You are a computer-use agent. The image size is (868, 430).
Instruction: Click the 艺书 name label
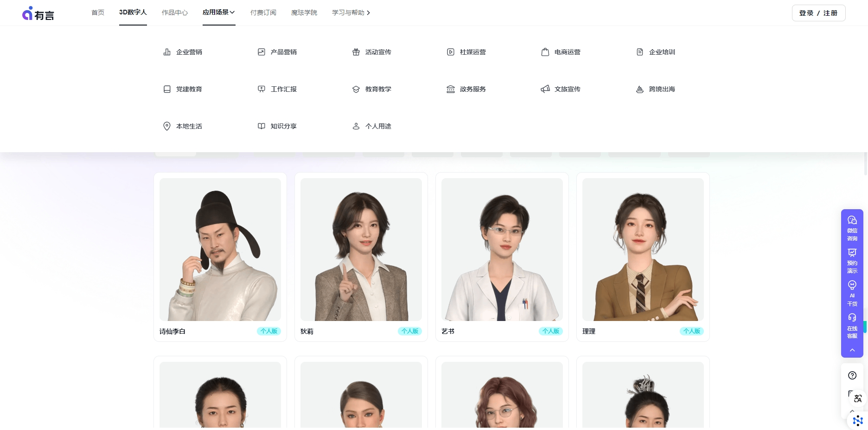tap(448, 331)
